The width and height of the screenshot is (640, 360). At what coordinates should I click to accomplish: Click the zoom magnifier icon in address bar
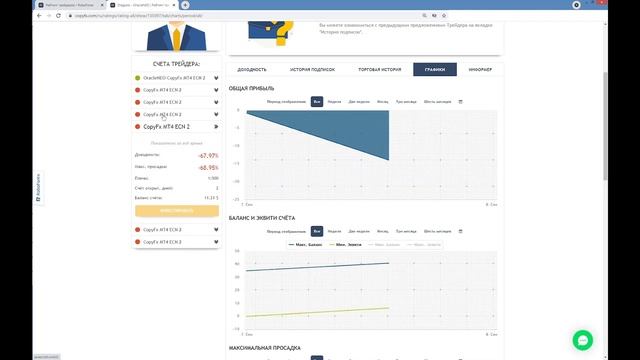(424, 16)
